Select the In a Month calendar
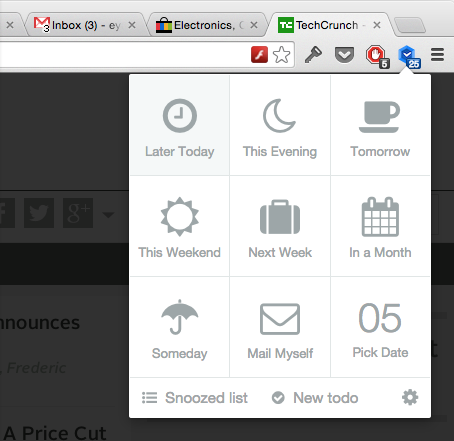The image size is (454, 441). tap(380, 226)
